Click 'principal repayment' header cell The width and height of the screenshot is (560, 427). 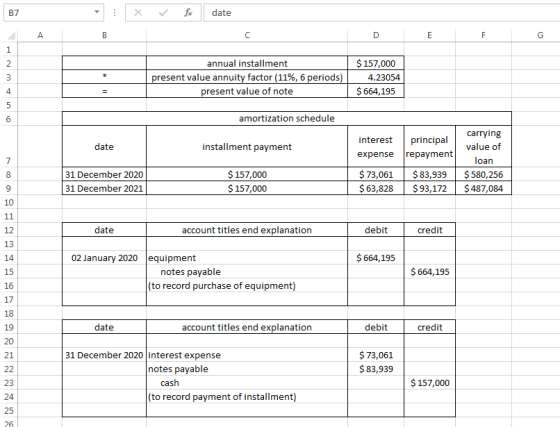point(430,146)
